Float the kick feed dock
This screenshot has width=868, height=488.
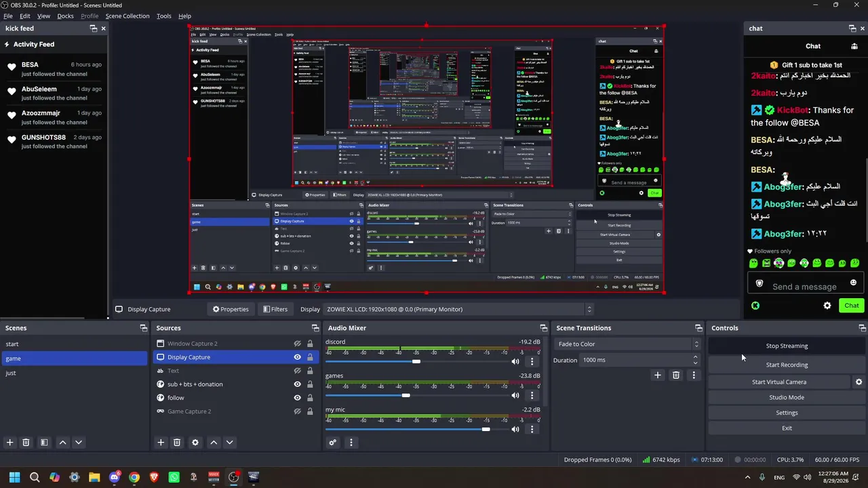(x=94, y=28)
